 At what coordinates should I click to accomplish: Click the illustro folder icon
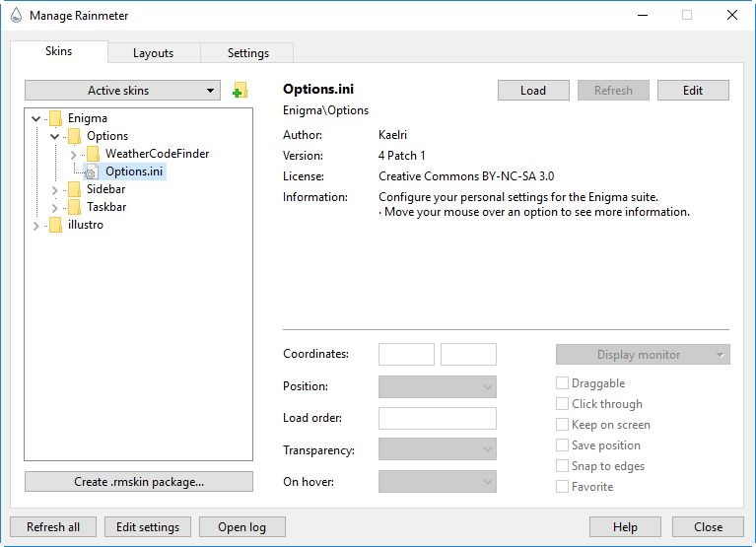pyautogui.click(x=54, y=225)
